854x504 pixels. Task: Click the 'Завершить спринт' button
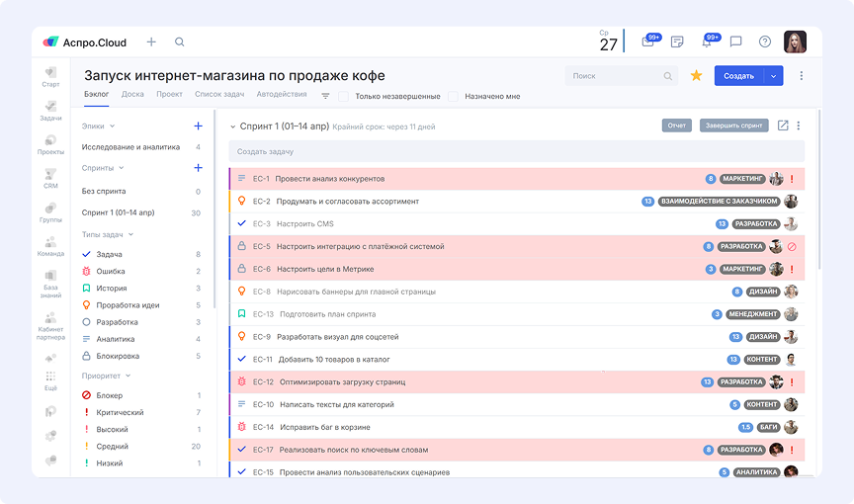[733, 126]
